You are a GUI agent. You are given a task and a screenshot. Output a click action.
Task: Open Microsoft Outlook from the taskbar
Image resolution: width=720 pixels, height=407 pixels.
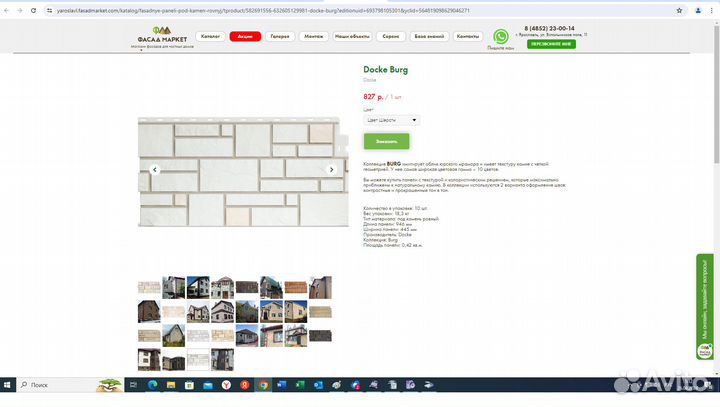(x=318, y=385)
